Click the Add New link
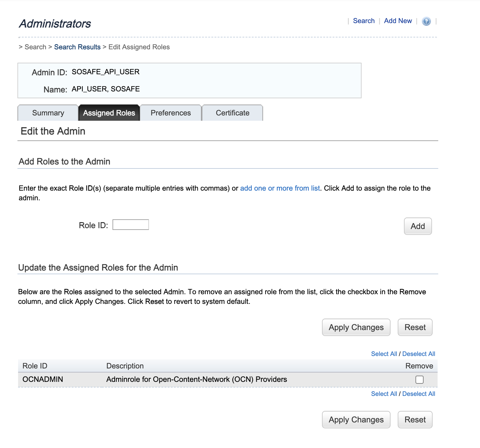480x448 pixels. point(398,21)
